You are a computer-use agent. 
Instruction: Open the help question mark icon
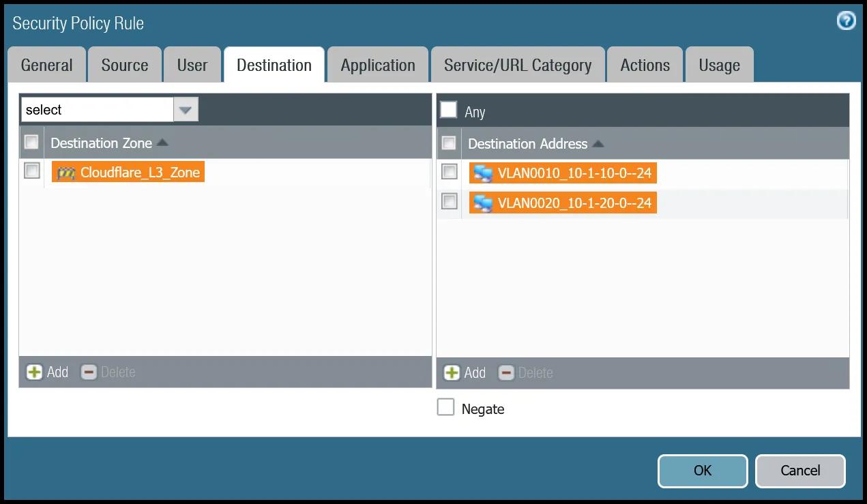[846, 21]
